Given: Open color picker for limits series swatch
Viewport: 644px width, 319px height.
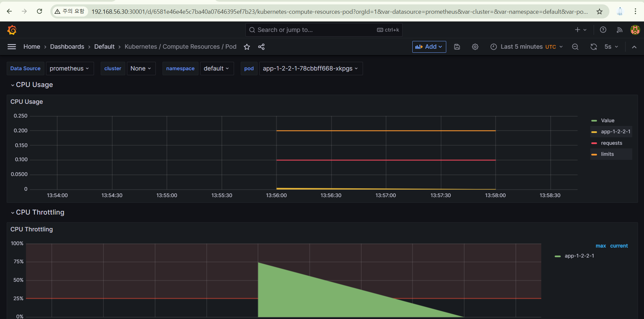Looking at the screenshot, I should pos(594,154).
